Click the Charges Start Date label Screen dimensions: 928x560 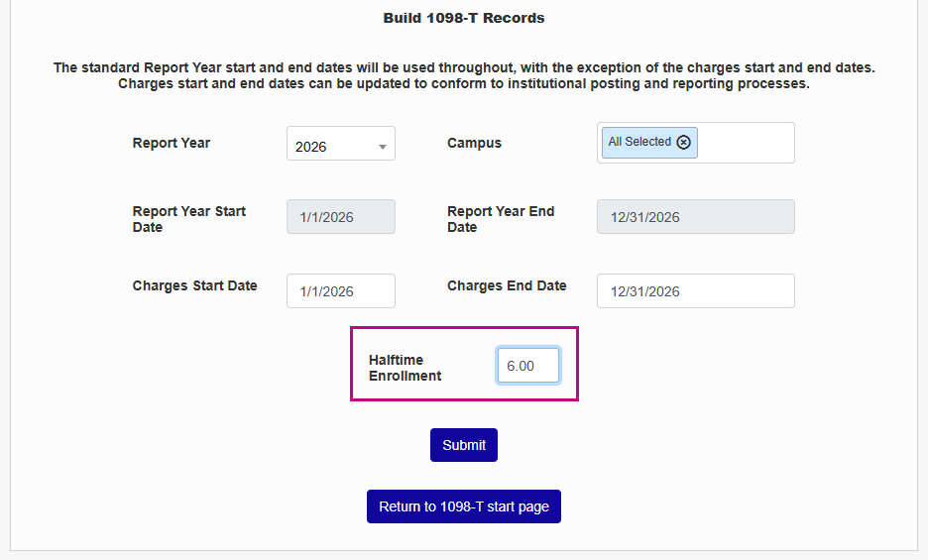point(194,285)
